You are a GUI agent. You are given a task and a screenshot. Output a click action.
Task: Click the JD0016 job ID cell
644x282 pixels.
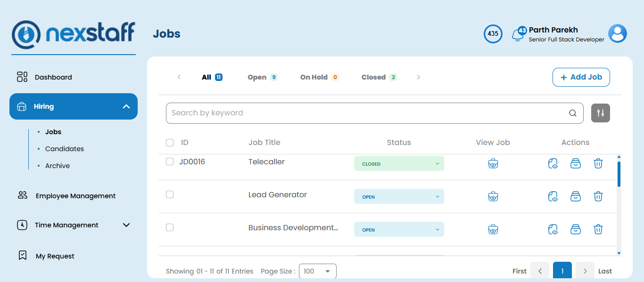(192, 161)
